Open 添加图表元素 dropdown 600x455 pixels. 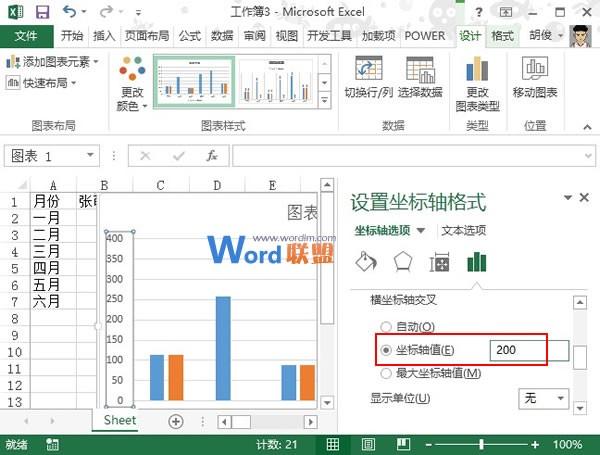[x=52, y=61]
